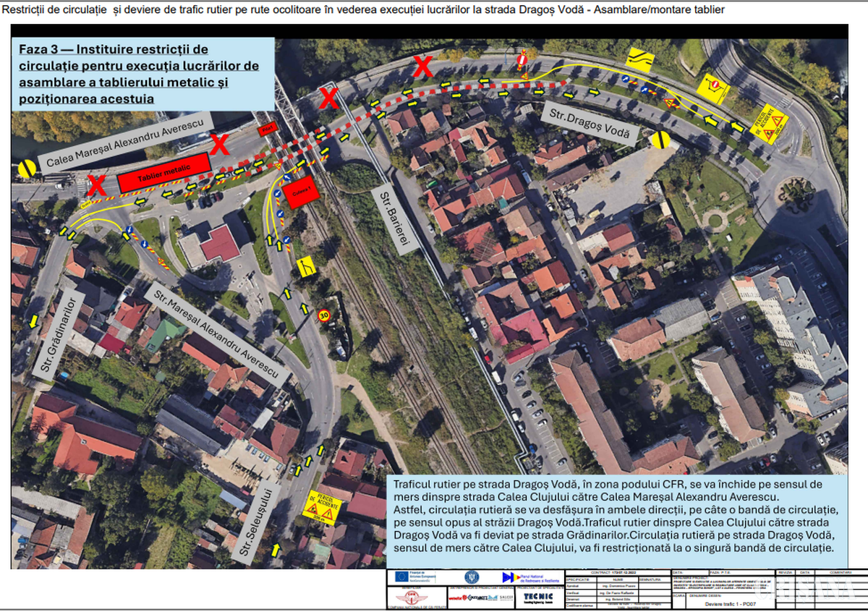Select accident warning sign near Str. Seleușului

[320, 505]
